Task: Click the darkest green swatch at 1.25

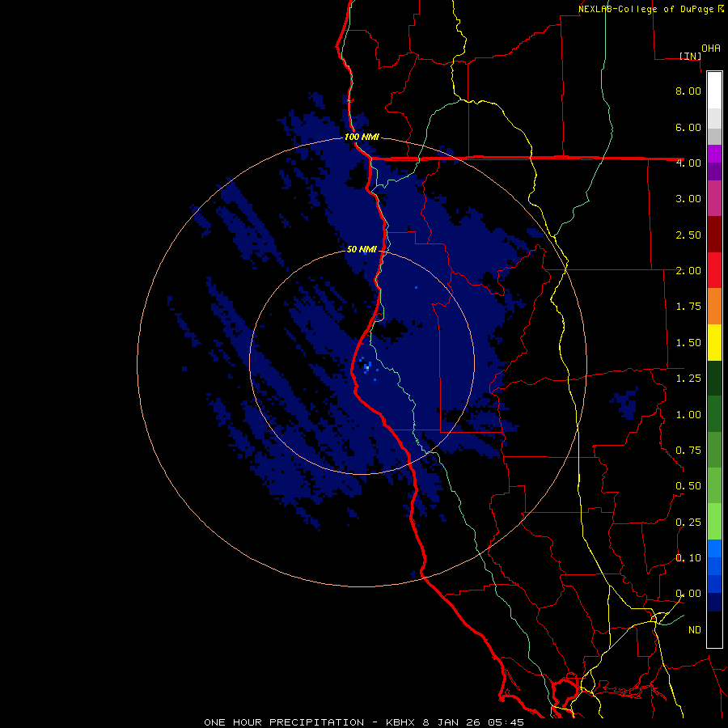Action: tap(714, 379)
